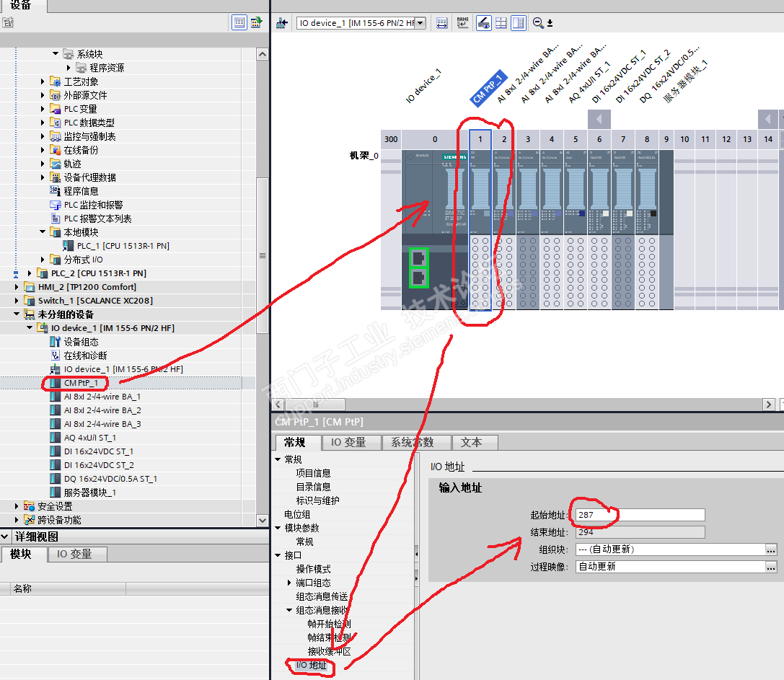784x680 pixels.
Task: Open 项目信息 in properties navigation
Action: (x=313, y=474)
